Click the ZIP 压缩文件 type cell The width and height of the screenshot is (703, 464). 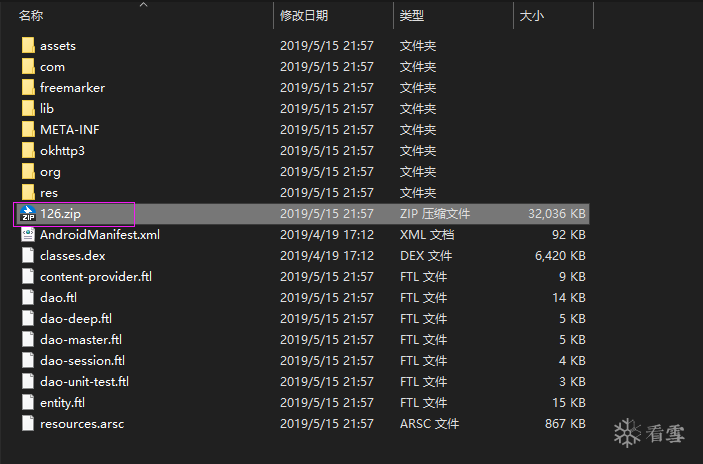pyautogui.click(x=435, y=214)
